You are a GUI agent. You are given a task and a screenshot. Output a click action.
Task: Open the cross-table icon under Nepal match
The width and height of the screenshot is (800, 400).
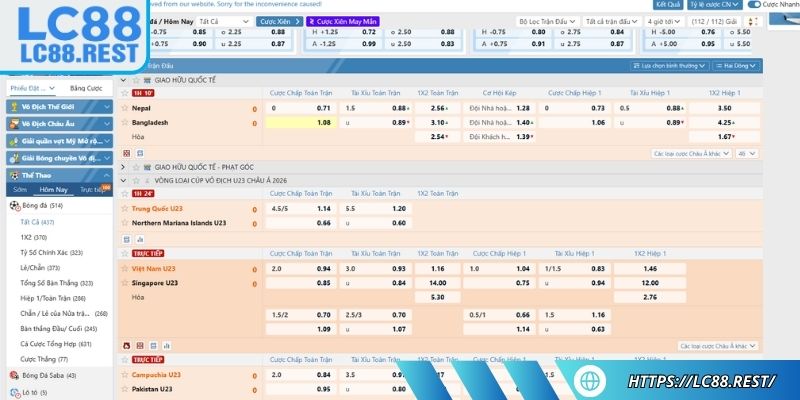(127, 153)
